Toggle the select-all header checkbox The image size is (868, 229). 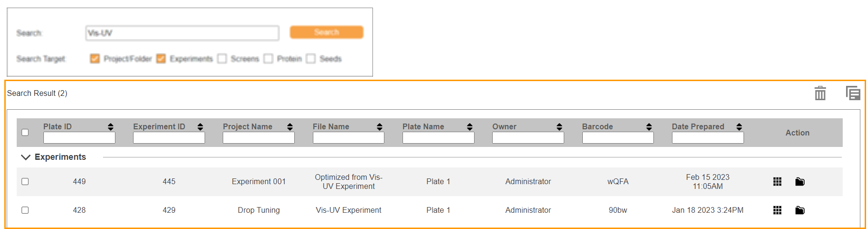25,133
